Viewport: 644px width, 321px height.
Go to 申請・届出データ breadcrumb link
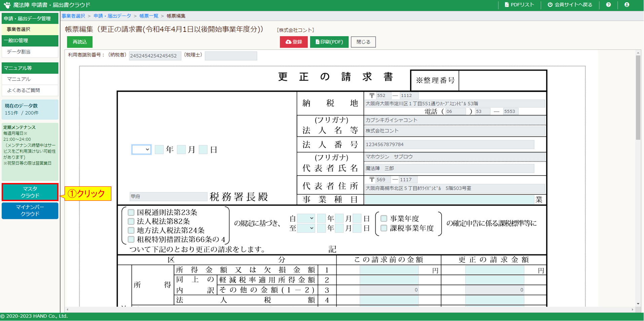pos(112,16)
